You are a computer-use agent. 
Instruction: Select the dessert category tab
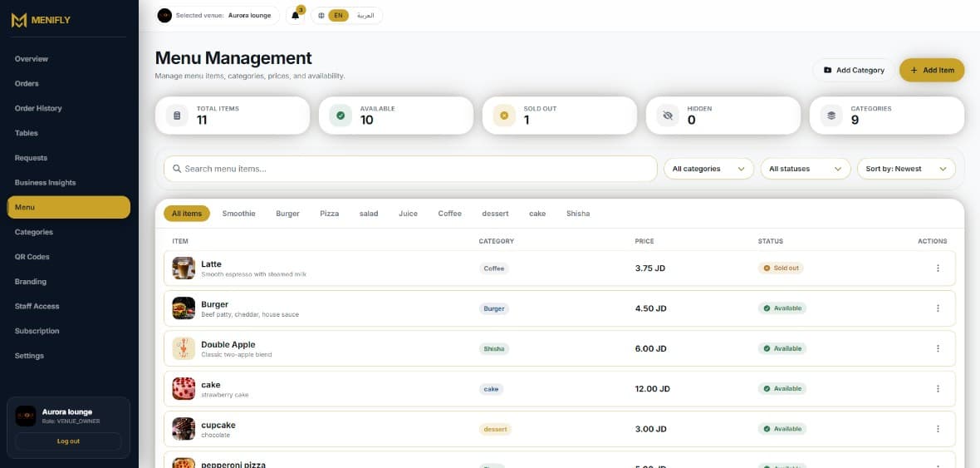coord(495,214)
